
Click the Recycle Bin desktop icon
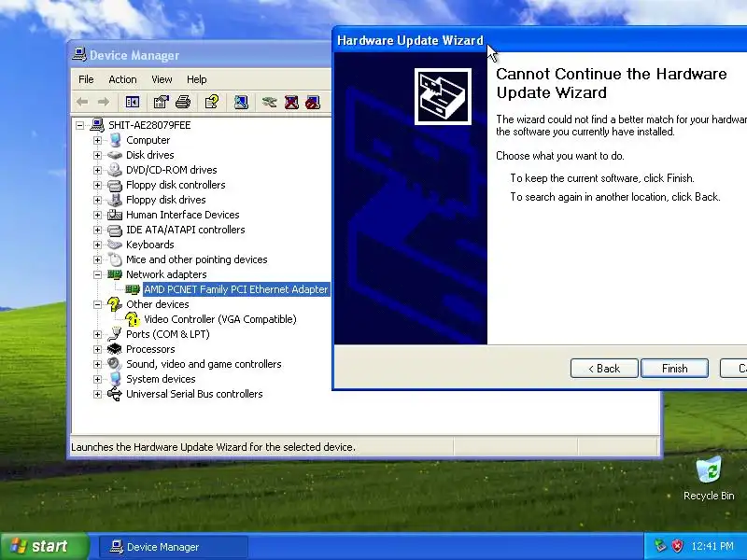tap(709, 478)
